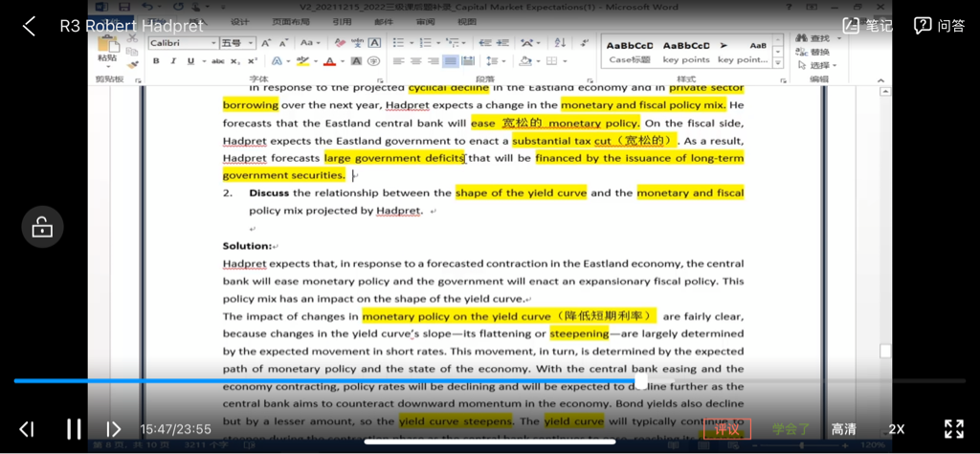Open the Calibri font name dropdown

(x=182, y=43)
